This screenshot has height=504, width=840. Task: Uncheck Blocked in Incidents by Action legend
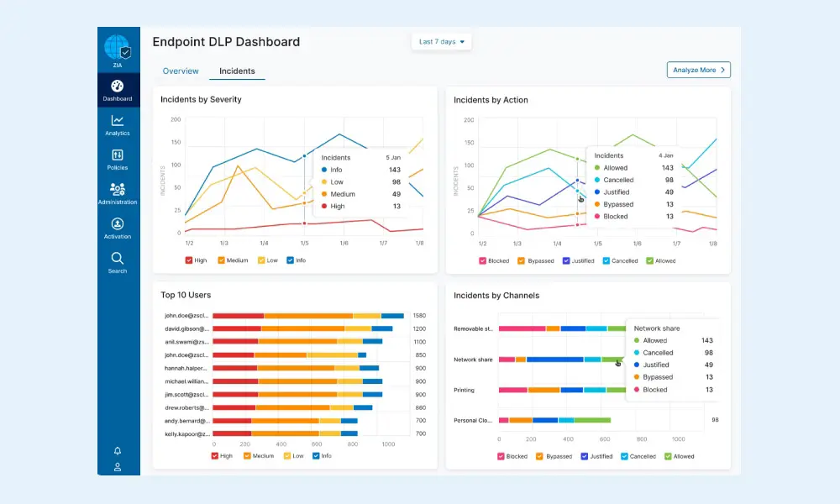pos(483,261)
